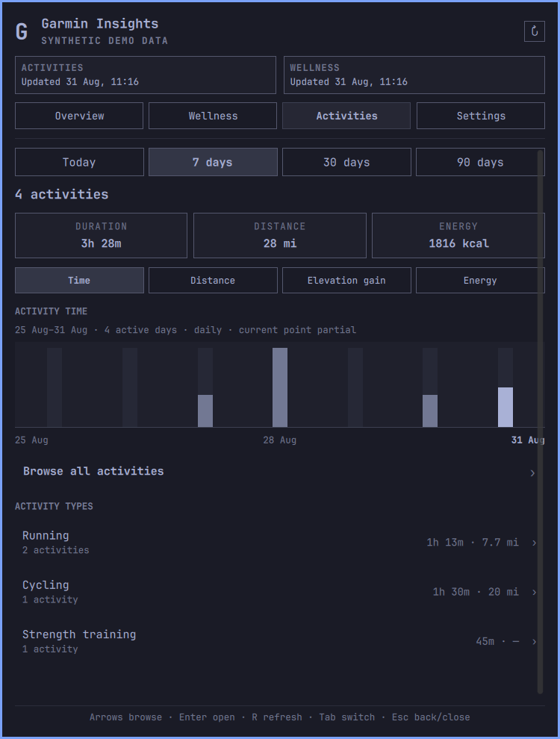Expand Running row chevron
Image resolution: width=560 pixels, height=739 pixels.
tap(534, 543)
